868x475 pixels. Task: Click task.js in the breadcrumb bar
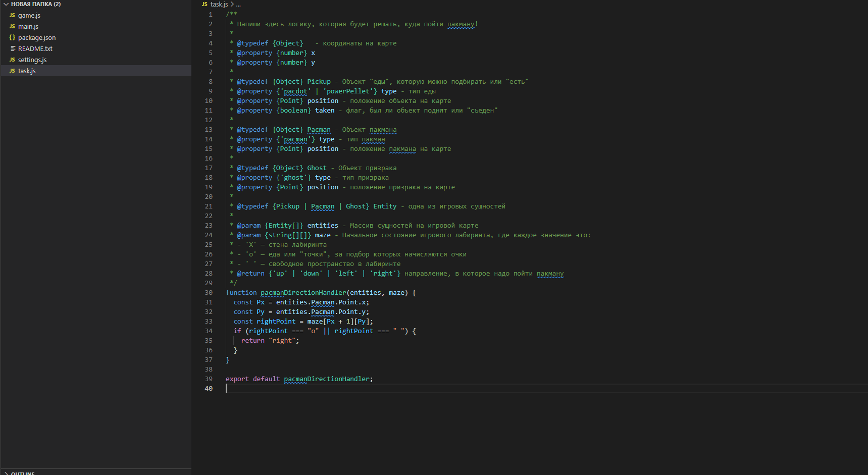(219, 4)
